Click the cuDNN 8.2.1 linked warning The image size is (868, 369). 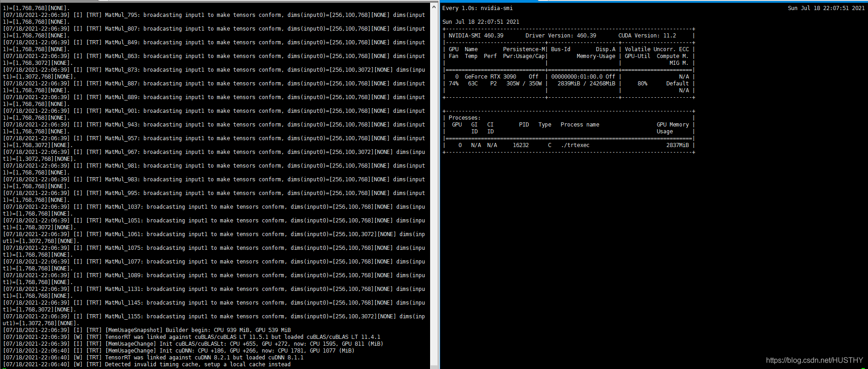click(153, 358)
